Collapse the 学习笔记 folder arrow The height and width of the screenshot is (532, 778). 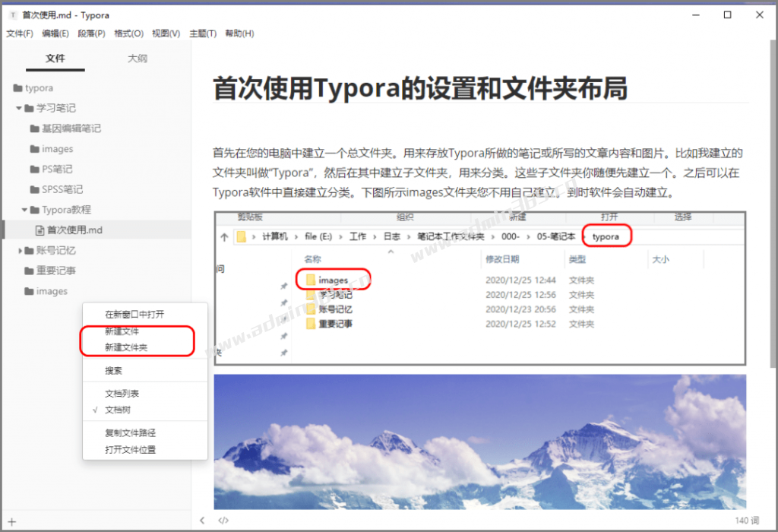click(18, 108)
